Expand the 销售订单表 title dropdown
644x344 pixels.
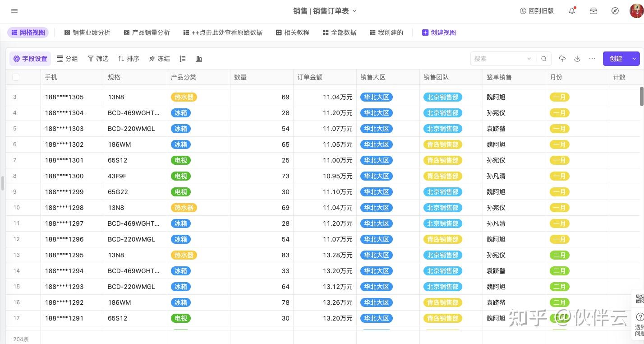[x=354, y=11]
